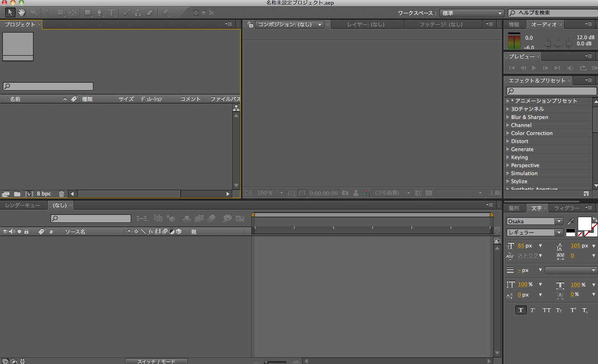Switch to the 情報 info tab
598x364 pixels.
pos(514,25)
